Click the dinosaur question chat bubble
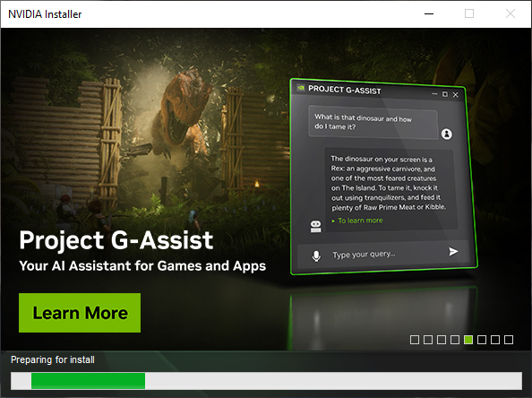This screenshot has width=532, height=398. pyautogui.click(x=373, y=122)
